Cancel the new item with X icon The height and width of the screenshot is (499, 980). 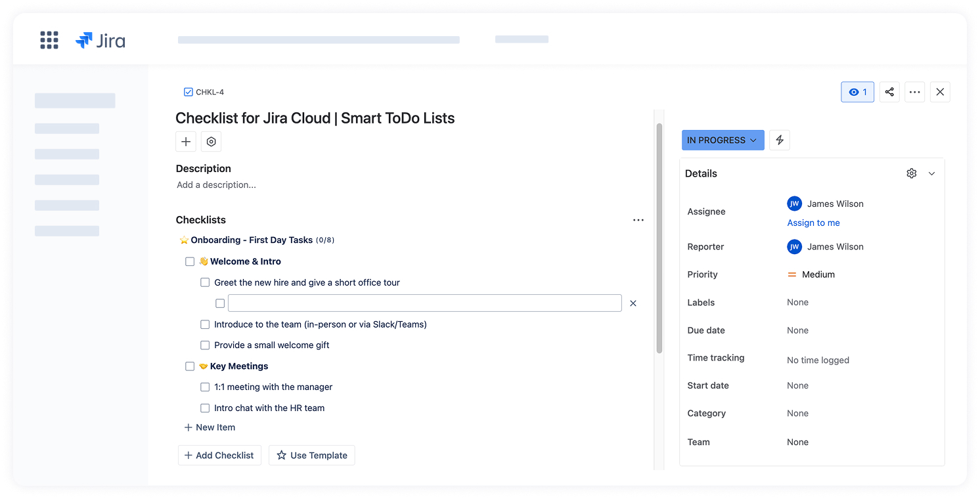coord(633,303)
